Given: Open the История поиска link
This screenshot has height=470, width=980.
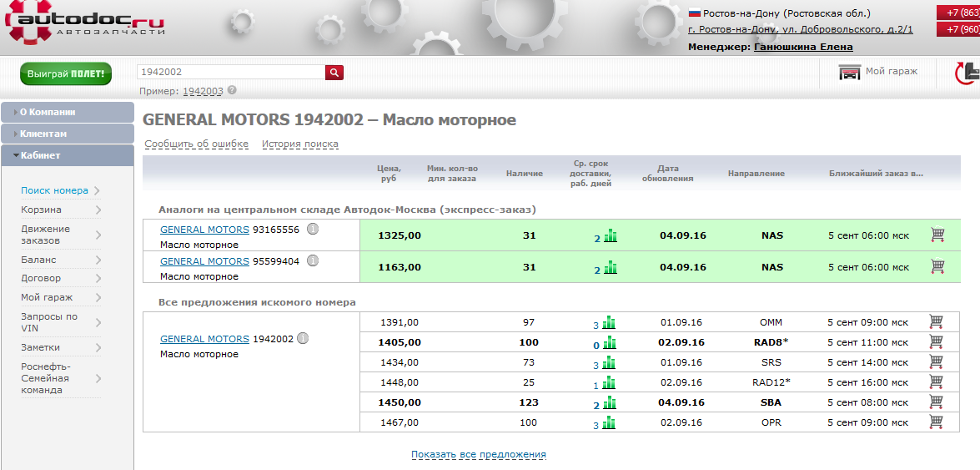Looking at the screenshot, I should point(299,144).
